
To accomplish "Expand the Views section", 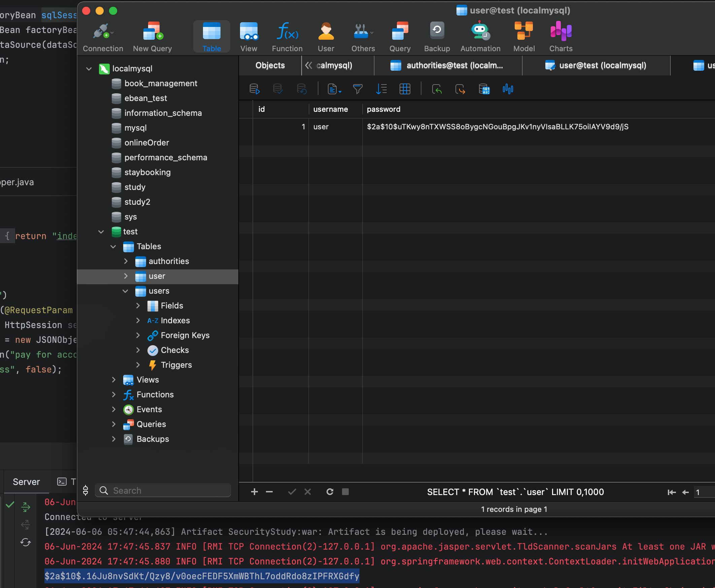I will click(x=114, y=380).
